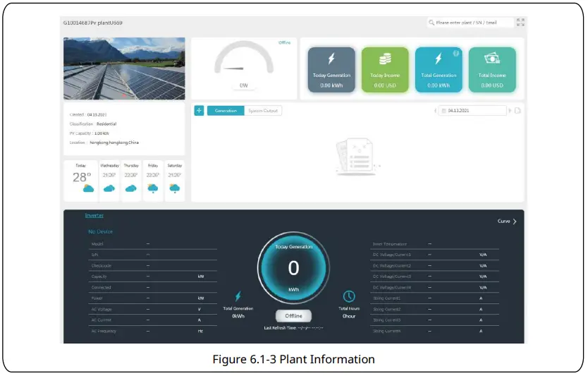Click Total Generation lightning icon in inverter panel
Viewport: 588px width, 376px height.
pos(238,296)
